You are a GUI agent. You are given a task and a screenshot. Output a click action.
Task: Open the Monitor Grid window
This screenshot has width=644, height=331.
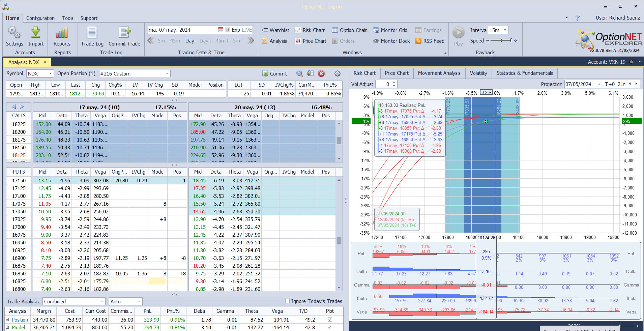[390, 30]
